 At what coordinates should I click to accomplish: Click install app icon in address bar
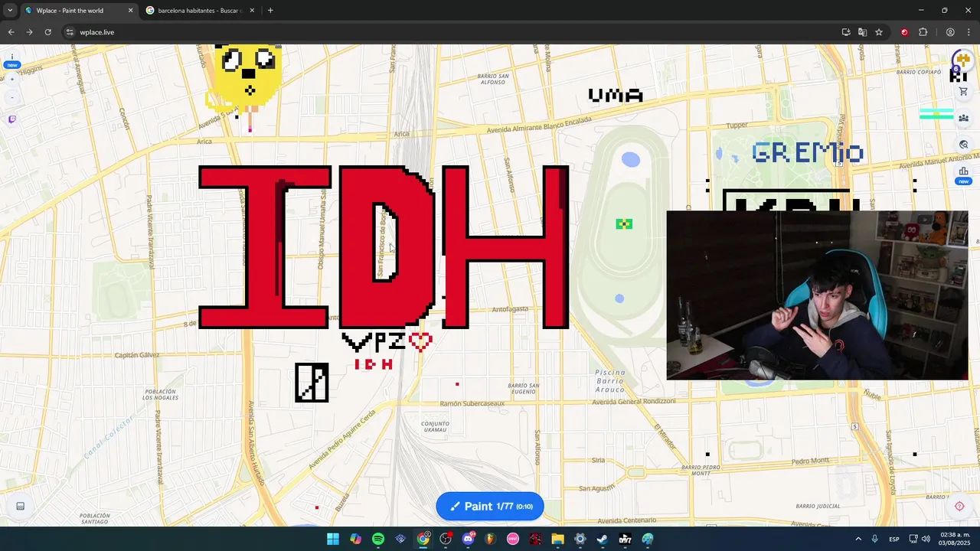[846, 32]
